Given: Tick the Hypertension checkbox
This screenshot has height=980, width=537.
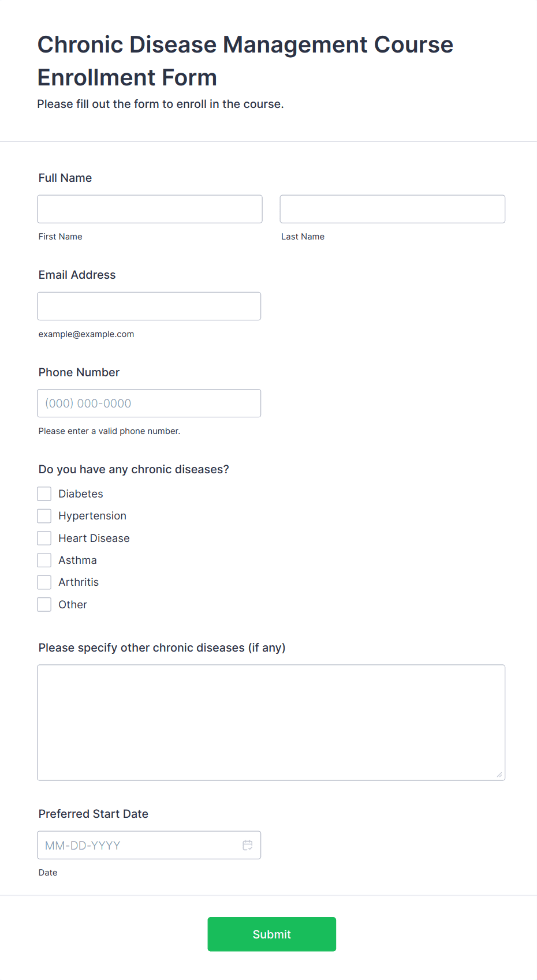Looking at the screenshot, I should 44,515.
